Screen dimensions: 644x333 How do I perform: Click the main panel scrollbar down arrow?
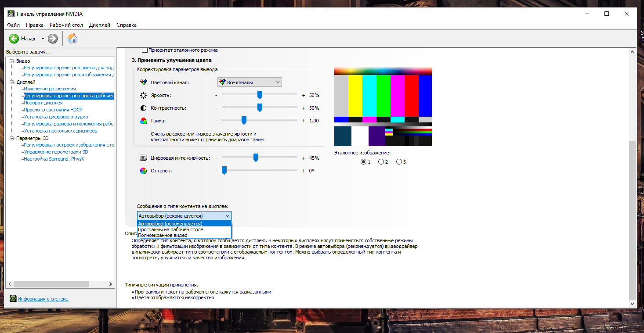[x=632, y=304]
